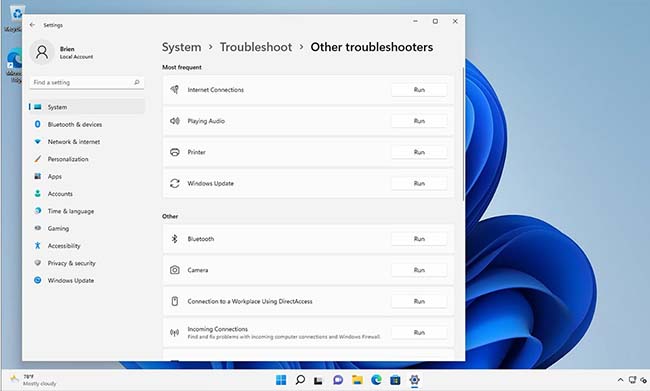Run the Internet Connections troubleshooter
The image size is (650, 391).
pos(419,90)
